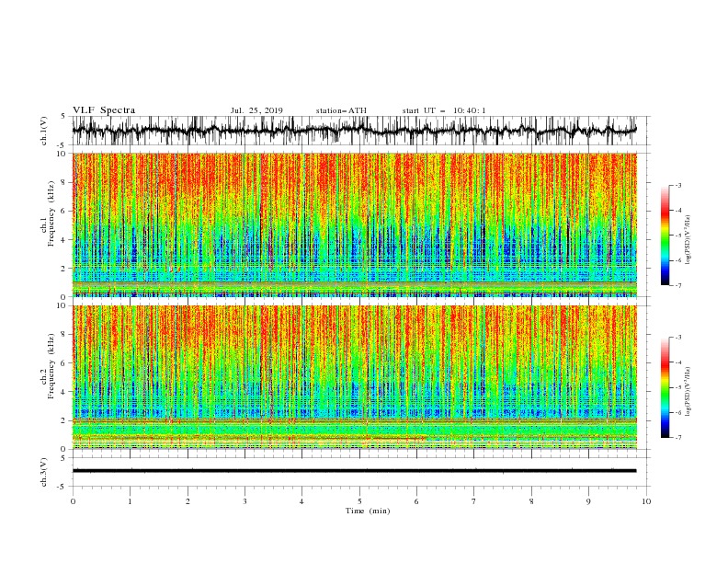Click inside the ch.1 spectrogram panel
The height and width of the screenshot is (563, 728).
[x=354, y=224]
